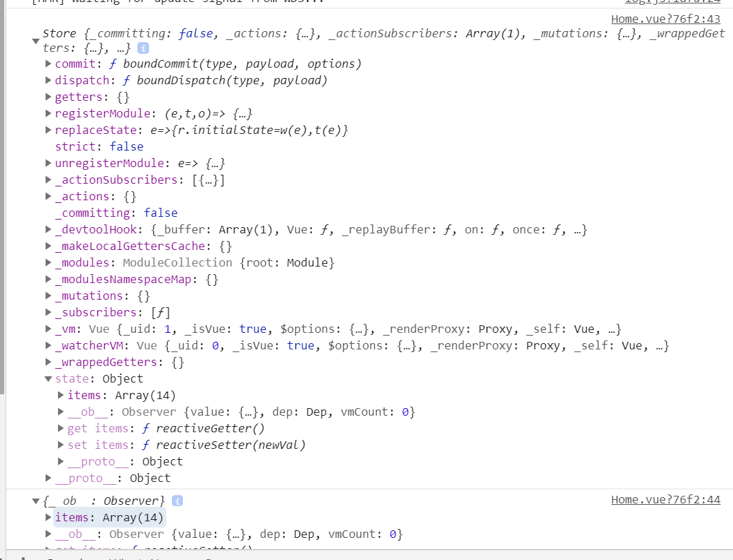Image resolution: width=733 pixels, height=560 pixels.
Task: Expand __proto__ Object inside state
Action: tap(61, 461)
